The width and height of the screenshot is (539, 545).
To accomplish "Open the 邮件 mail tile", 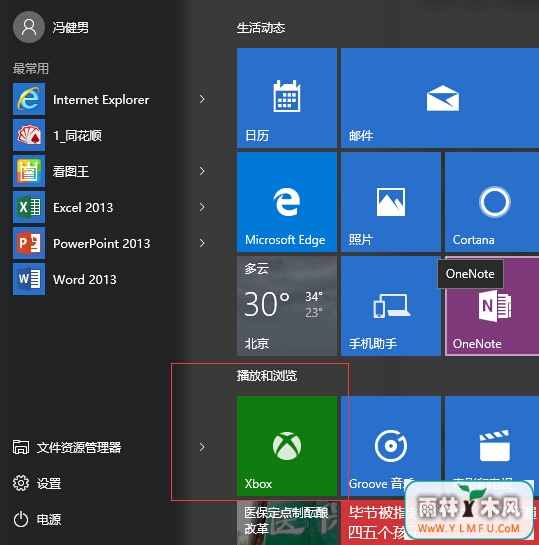I will pyautogui.click(x=440, y=98).
